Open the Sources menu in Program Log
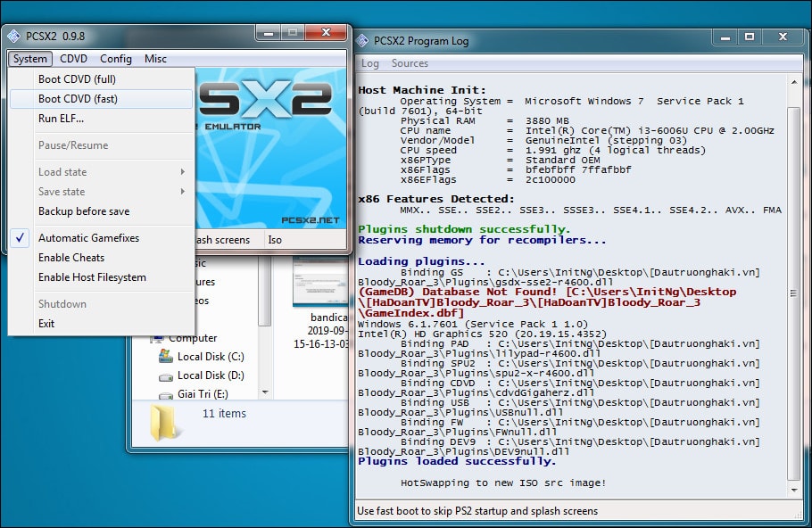 (x=410, y=63)
